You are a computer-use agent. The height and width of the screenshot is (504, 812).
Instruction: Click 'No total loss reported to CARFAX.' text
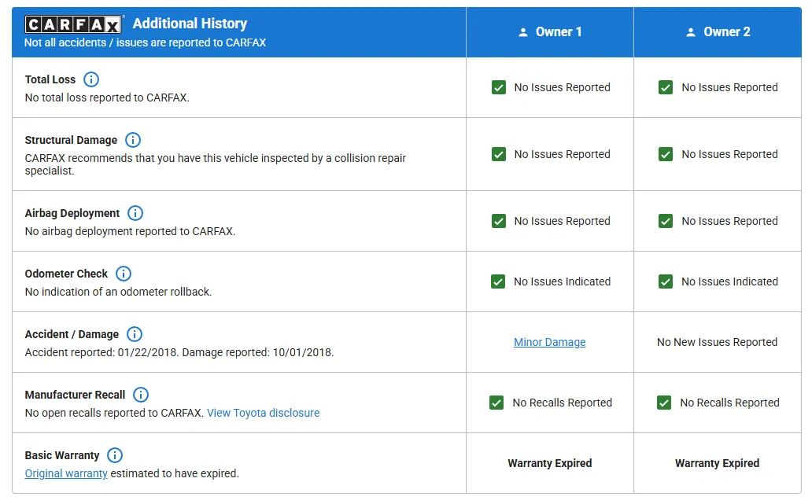coord(107,97)
